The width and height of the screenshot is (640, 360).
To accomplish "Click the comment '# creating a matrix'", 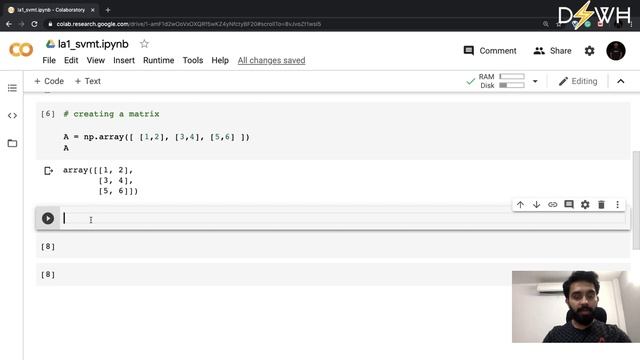I will (x=111, y=114).
